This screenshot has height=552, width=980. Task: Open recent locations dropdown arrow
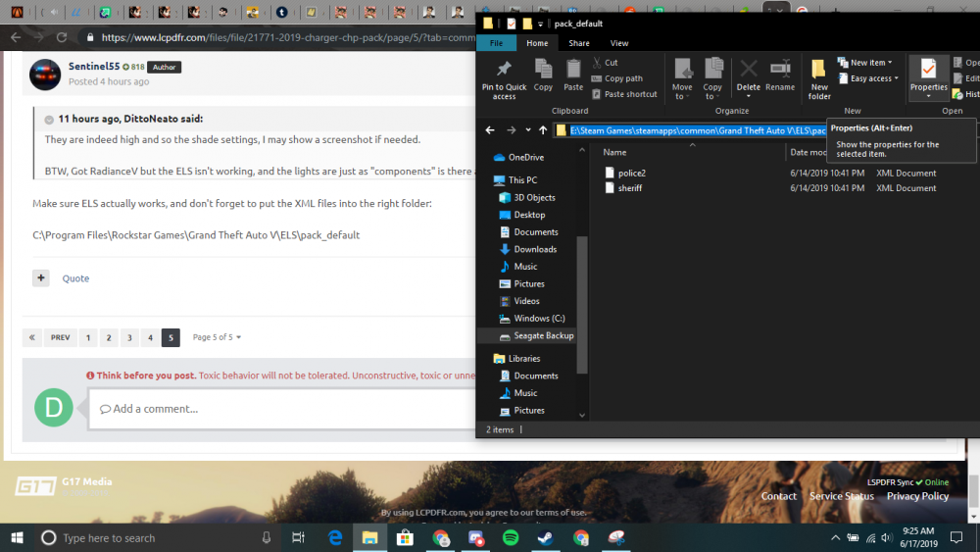click(528, 130)
